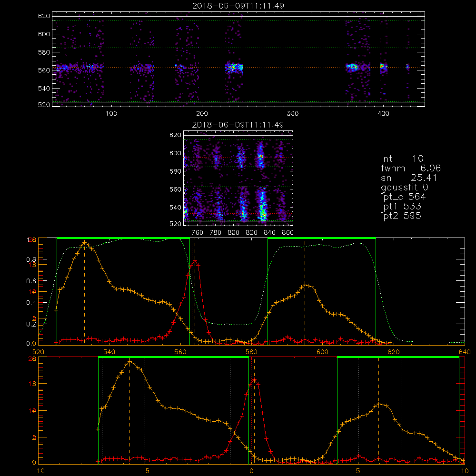Image resolution: width=476 pixels, height=476 pixels.
Task: Click the tallest orange peak in the bottom plot
Action: [130, 362]
